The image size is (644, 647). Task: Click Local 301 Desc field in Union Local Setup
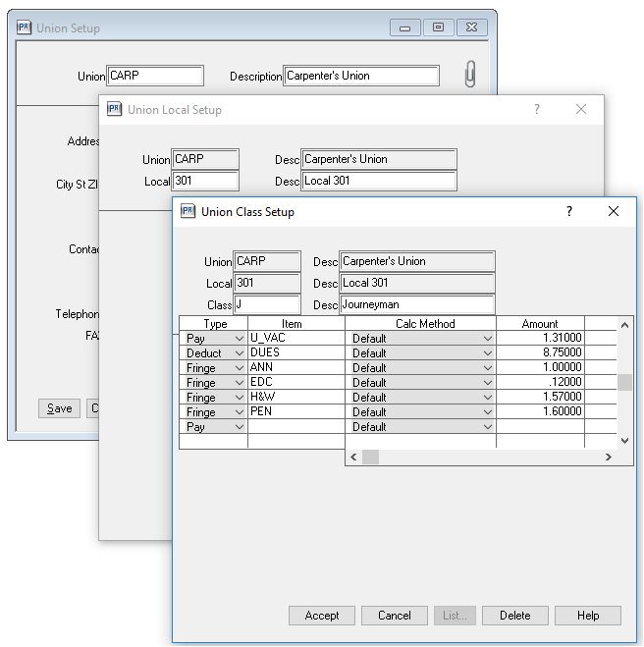click(379, 181)
